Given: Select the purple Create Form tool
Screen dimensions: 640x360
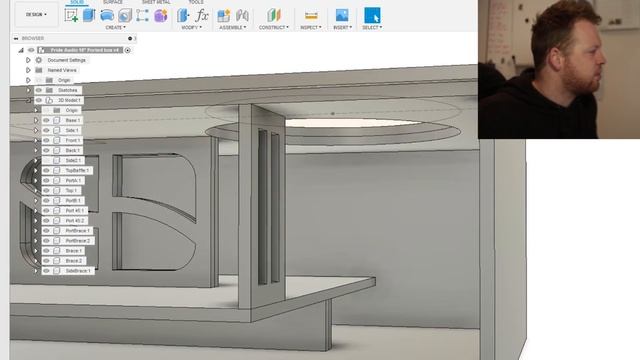Looking at the screenshot, I should [x=161, y=16].
